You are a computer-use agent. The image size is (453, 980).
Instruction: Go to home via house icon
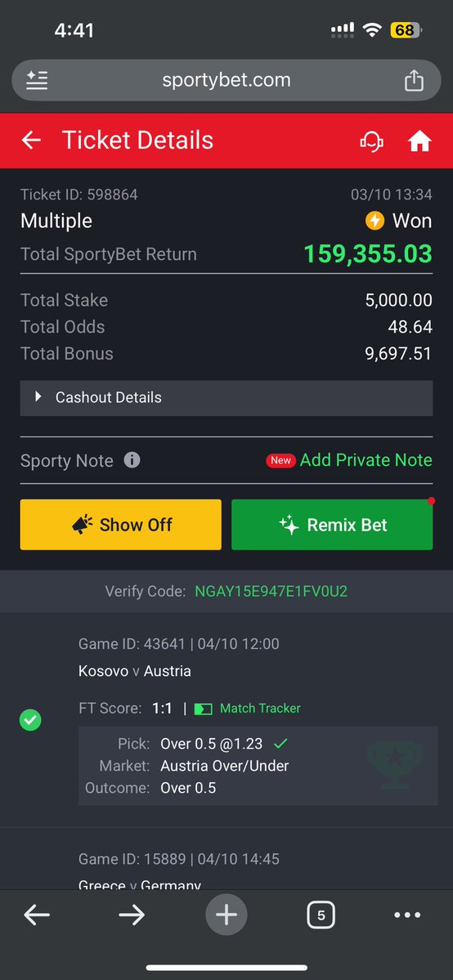coord(419,141)
